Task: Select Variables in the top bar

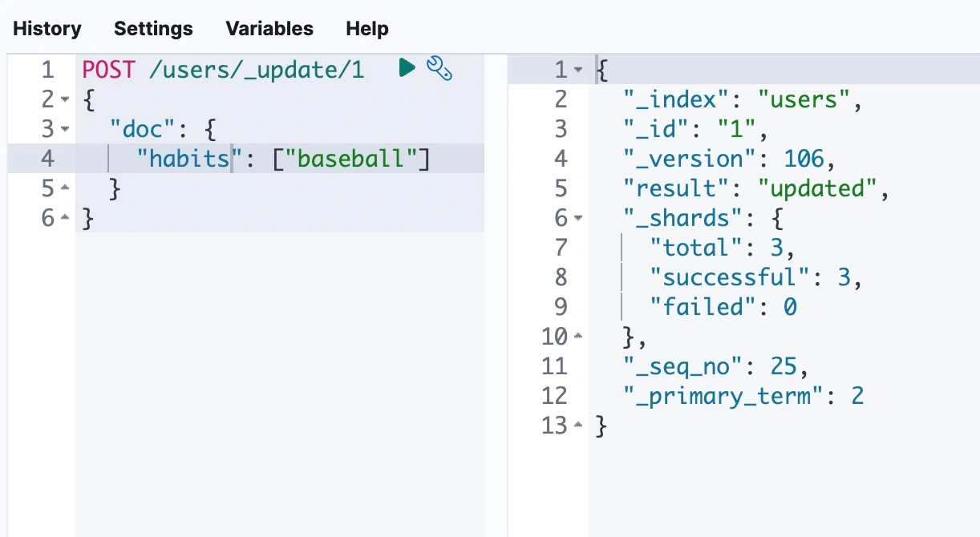Action: click(269, 29)
